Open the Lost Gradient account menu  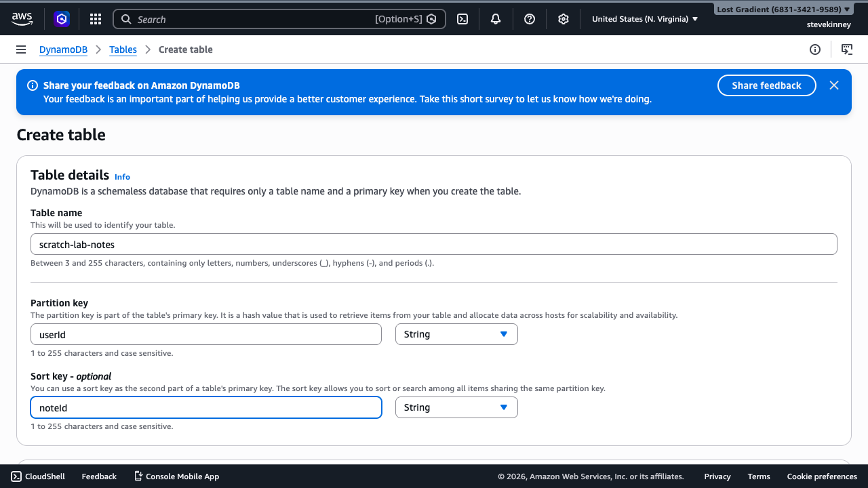tap(783, 9)
